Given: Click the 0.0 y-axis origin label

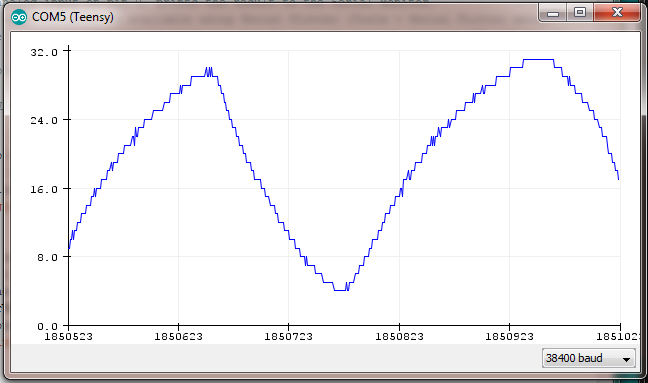Looking at the screenshot, I should click(x=48, y=326).
